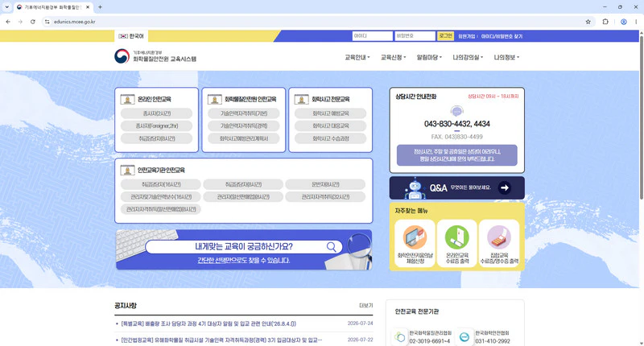Select 관리자자격취득(32시간) course
The image size is (644, 346).
coord(325,197)
